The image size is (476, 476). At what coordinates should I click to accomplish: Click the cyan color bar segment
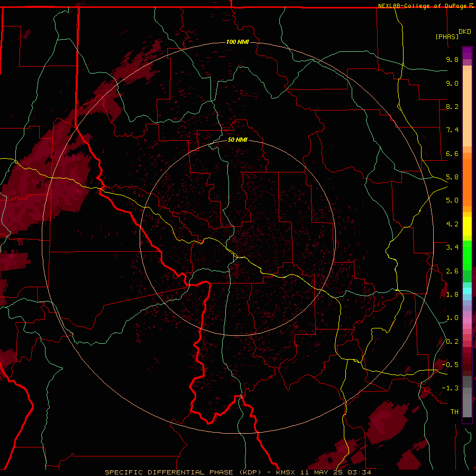[x=467, y=291]
